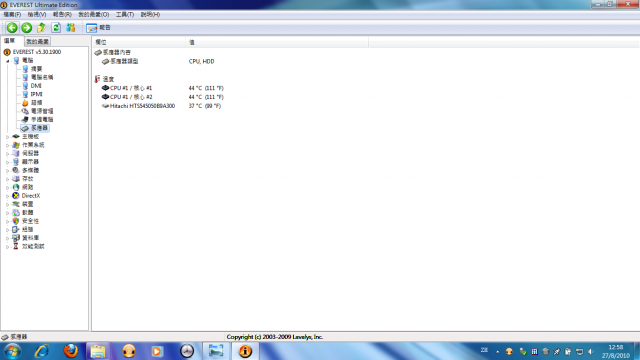
Task: Click the volume speaker tray icon
Action: pos(591,351)
